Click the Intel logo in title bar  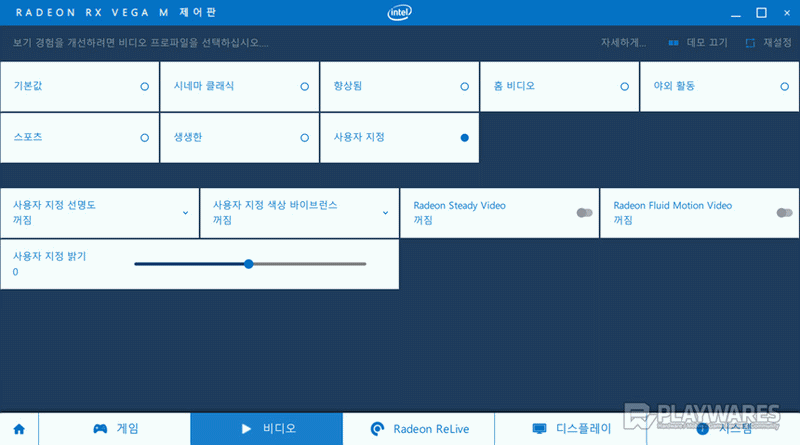(399, 12)
